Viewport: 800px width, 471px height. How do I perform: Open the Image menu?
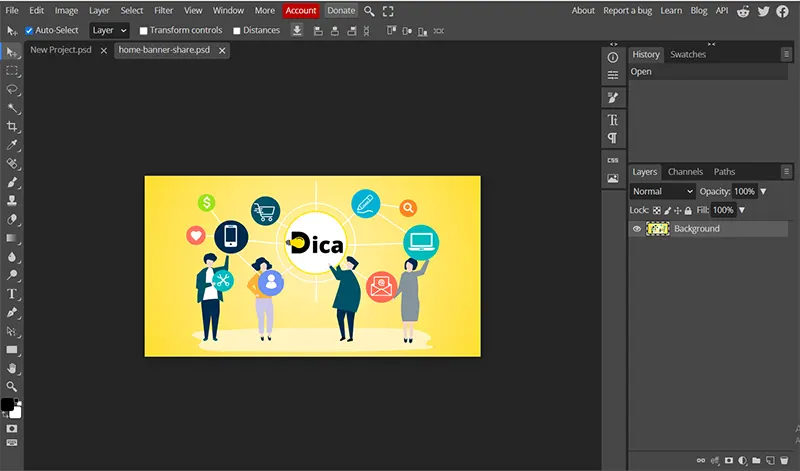(x=66, y=11)
